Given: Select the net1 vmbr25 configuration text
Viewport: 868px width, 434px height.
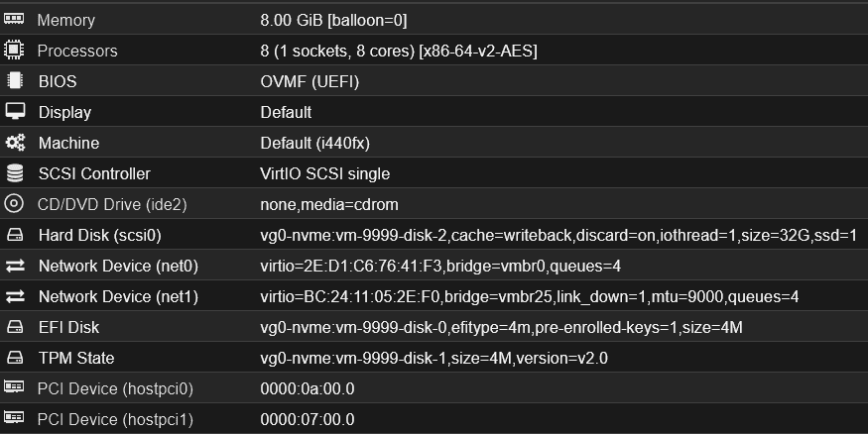Looking at the screenshot, I should (529, 296).
